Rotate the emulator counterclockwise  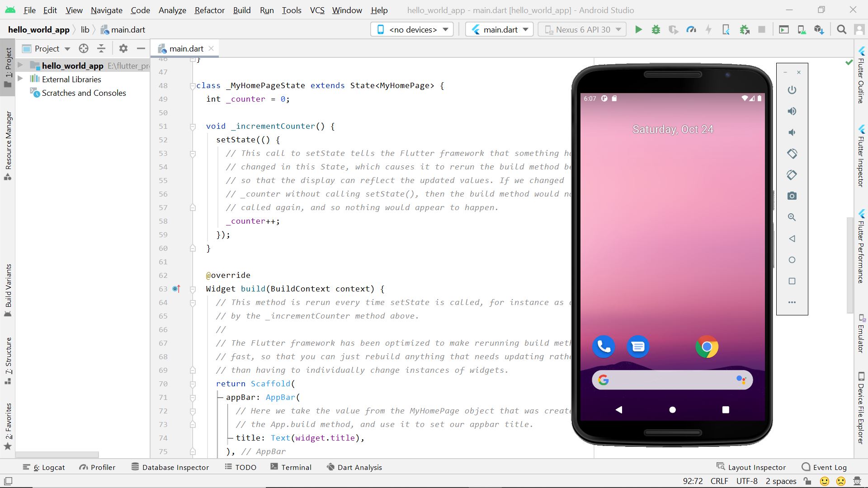tap(792, 154)
